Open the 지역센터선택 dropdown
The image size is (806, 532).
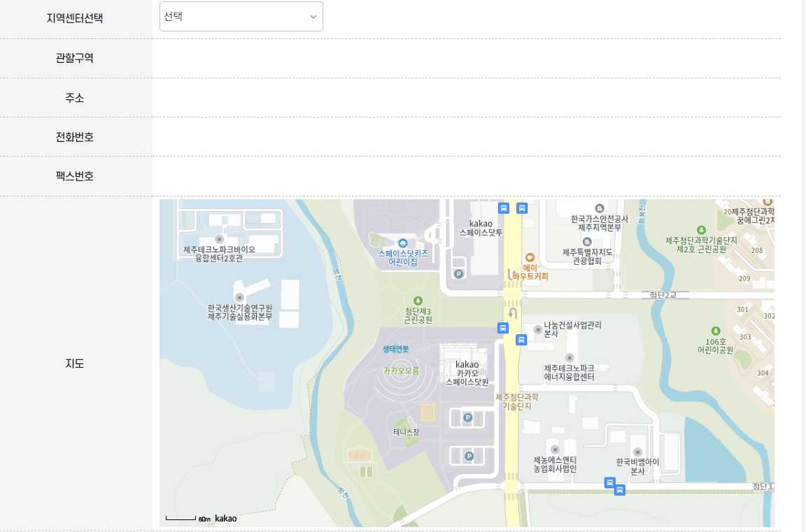click(x=241, y=16)
